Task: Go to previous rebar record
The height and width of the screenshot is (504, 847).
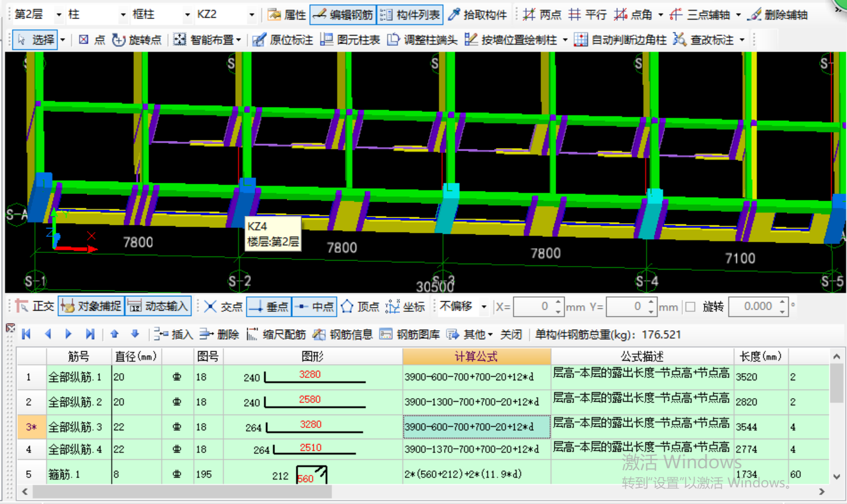Action: (48, 334)
